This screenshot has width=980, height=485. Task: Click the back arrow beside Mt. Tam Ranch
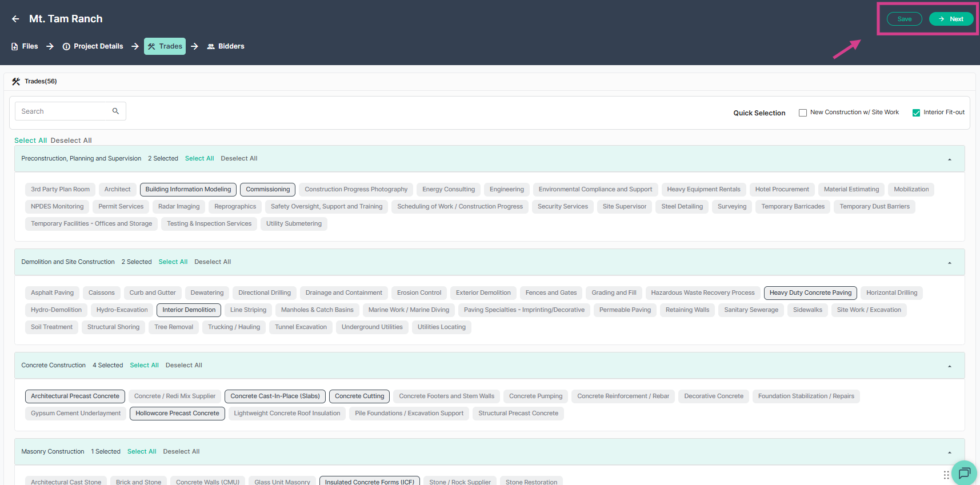[x=15, y=19]
